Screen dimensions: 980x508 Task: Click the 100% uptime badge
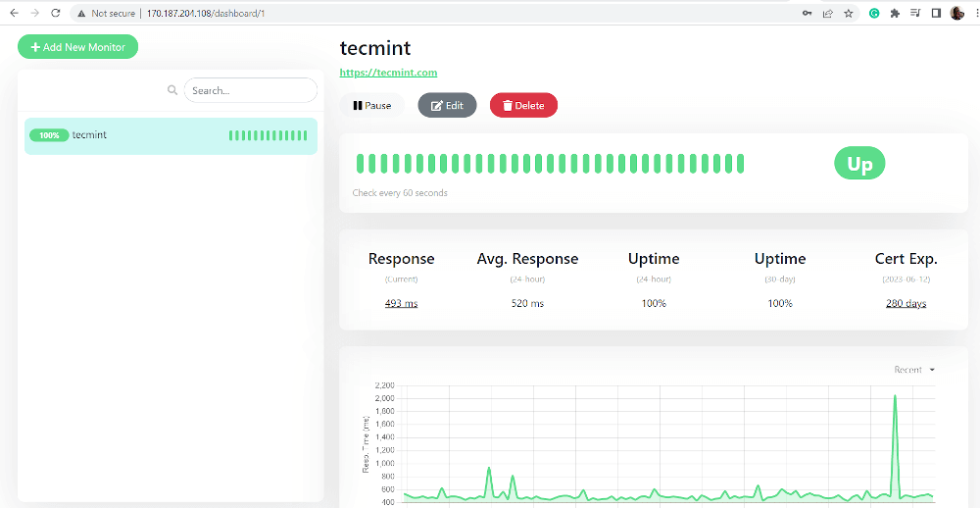click(49, 135)
